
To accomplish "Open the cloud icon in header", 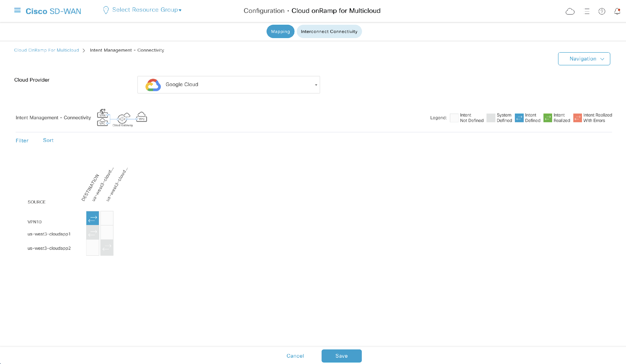I will pos(570,11).
